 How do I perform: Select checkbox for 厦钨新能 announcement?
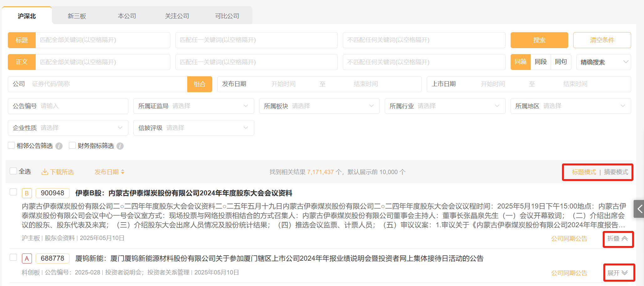(13, 257)
